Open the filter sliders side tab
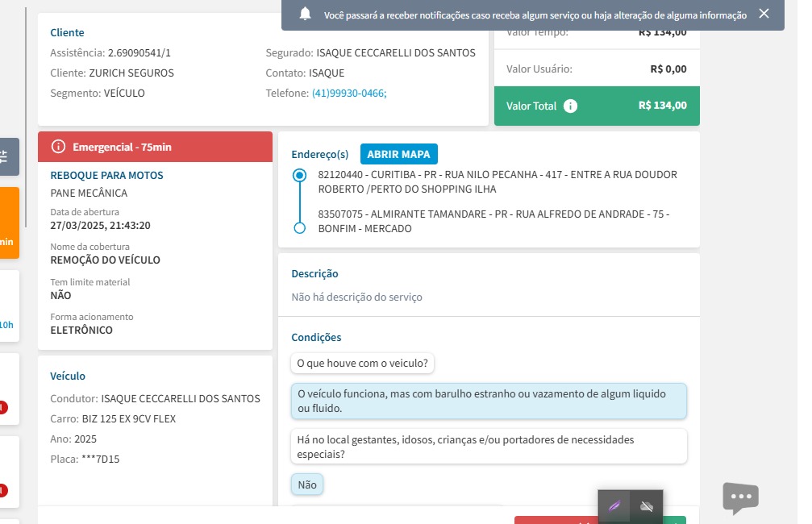This screenshot has height=524, width=812. [5, 157]
